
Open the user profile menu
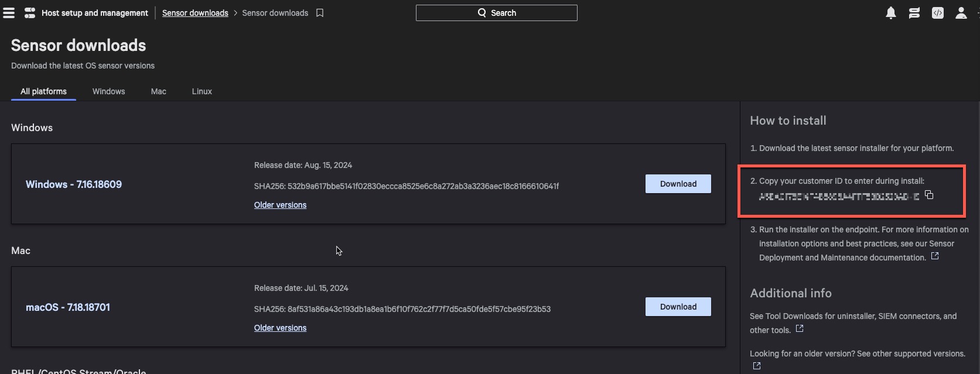coord(961,13)
